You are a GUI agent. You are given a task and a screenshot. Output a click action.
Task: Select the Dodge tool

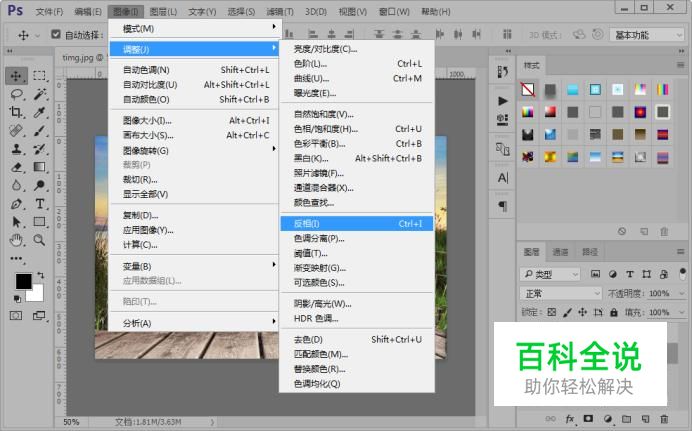[40, 185]
